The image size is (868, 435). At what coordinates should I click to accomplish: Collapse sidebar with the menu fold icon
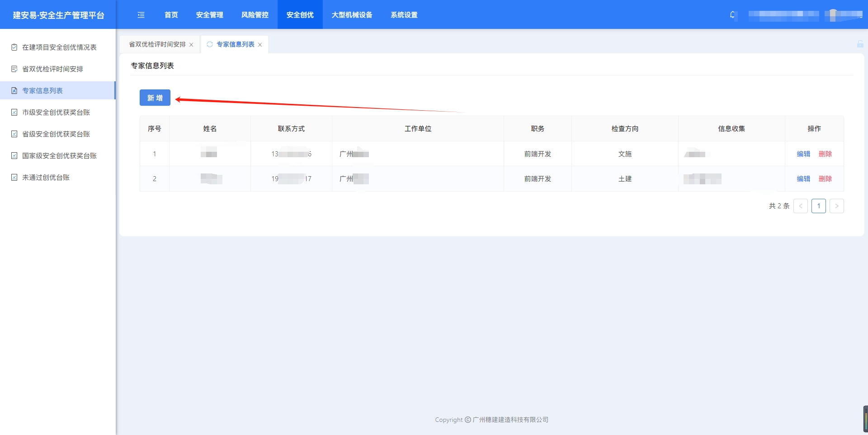coord(141,15)
